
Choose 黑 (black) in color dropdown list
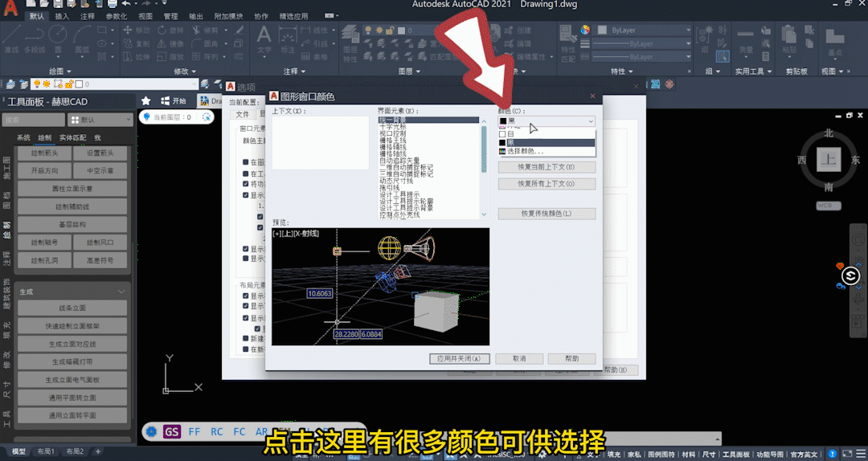click(547, 143)
